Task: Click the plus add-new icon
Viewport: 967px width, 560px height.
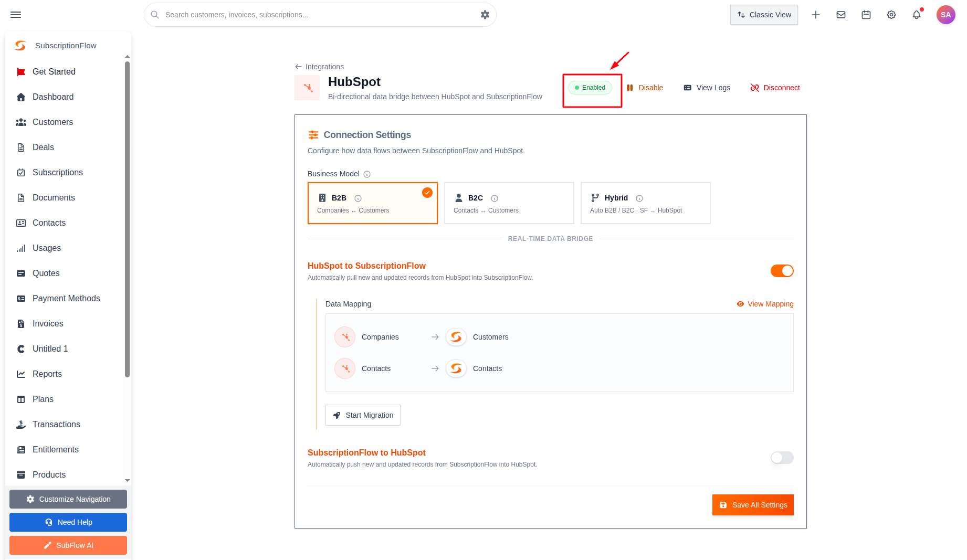Action: coord(816,15)
